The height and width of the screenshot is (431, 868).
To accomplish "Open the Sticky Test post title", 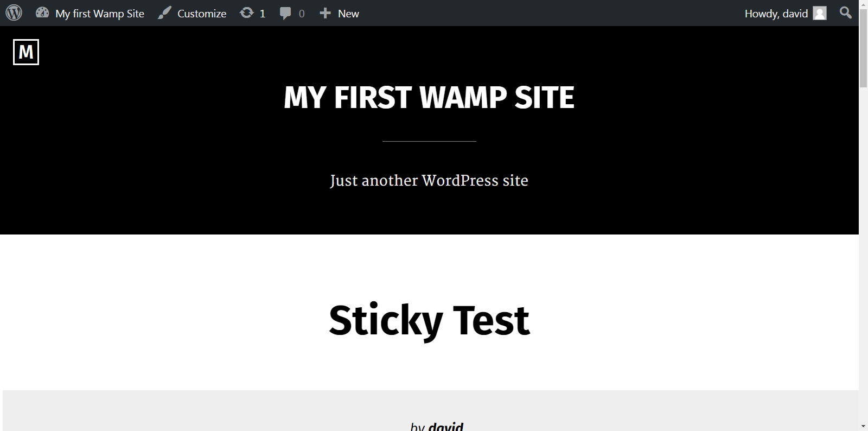I will pos(429,320).
